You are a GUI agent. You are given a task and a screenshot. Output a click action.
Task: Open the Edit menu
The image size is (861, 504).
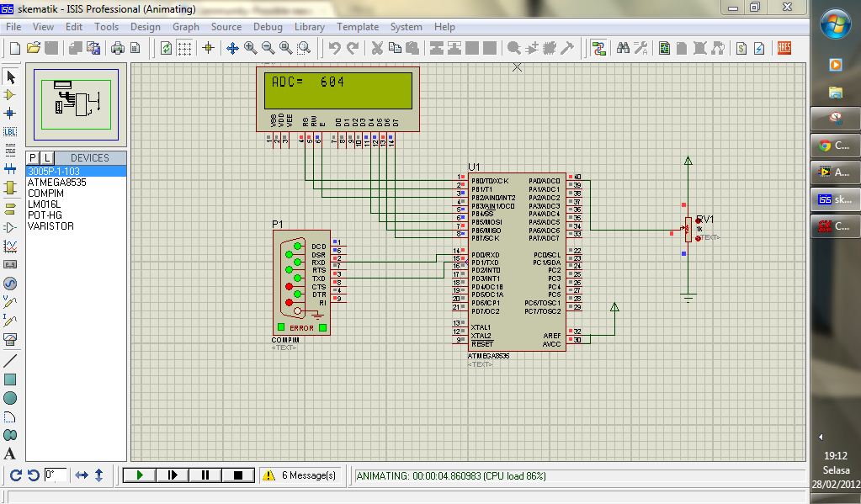pyautogui.click(x=73, y=27)
